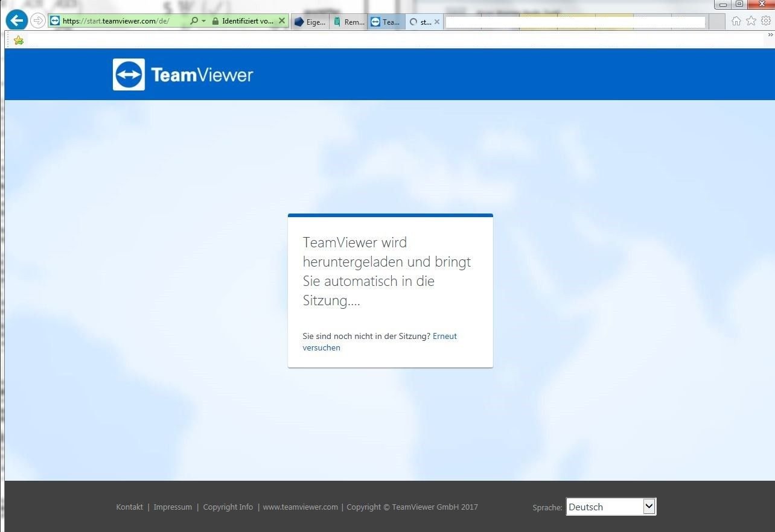
Task: Open the Sprache dropdown showing Deutsch
Action: pyautogui.click(x=611, y=507)
